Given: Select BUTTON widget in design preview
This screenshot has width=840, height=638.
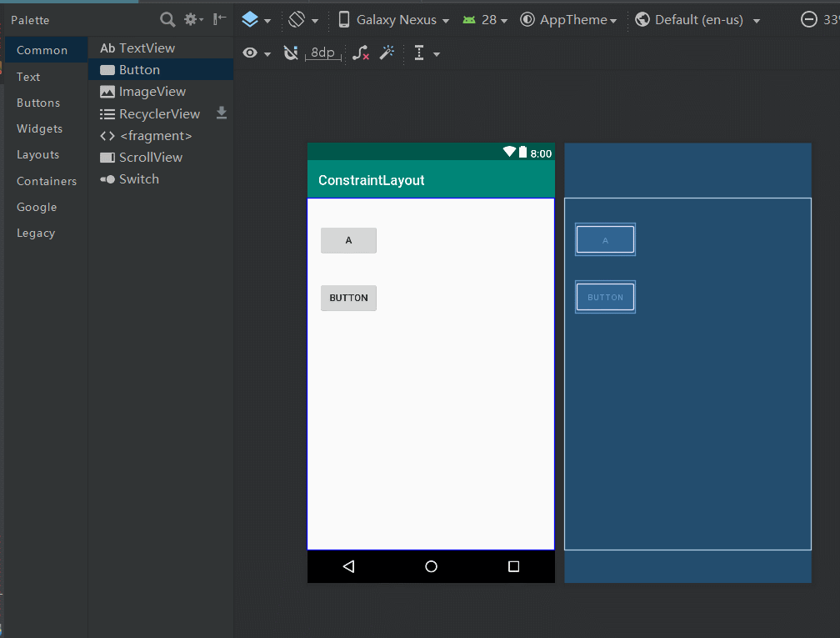Looking at the screenshot, I should [348, 298].
